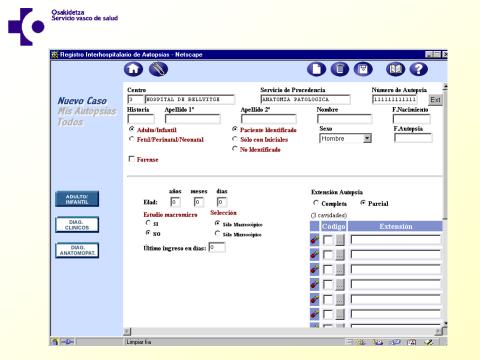Click the security lock icon in status bar
Screen dimensions: 480x360
click(55, 342)
